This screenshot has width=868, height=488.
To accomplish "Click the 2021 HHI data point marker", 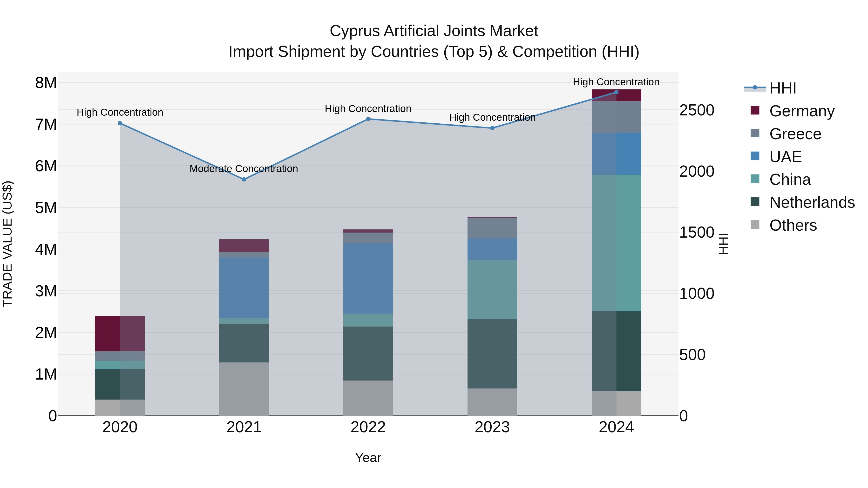I will (244, 180).
